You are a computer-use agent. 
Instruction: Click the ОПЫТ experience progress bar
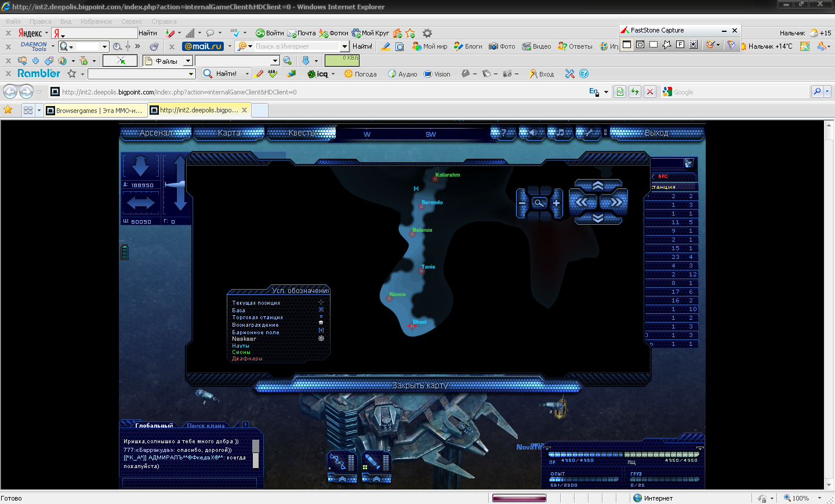point(584,479)
